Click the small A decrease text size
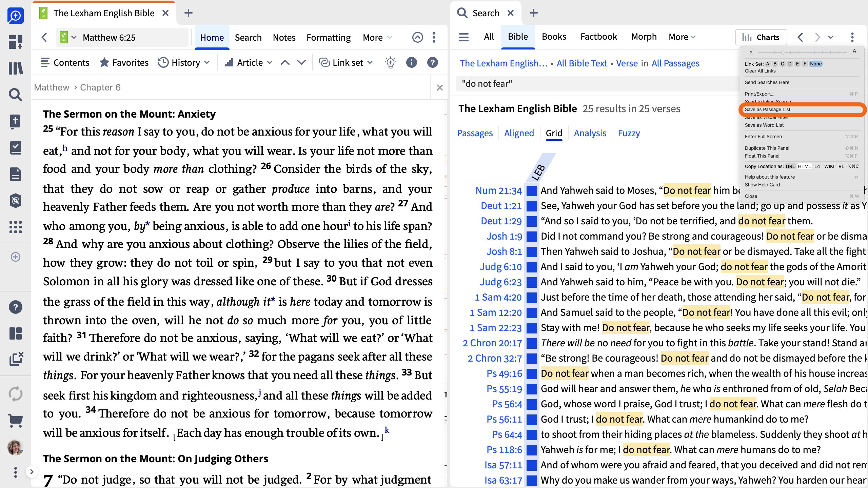This screenshot has height=488, width=868. point(751,52)
